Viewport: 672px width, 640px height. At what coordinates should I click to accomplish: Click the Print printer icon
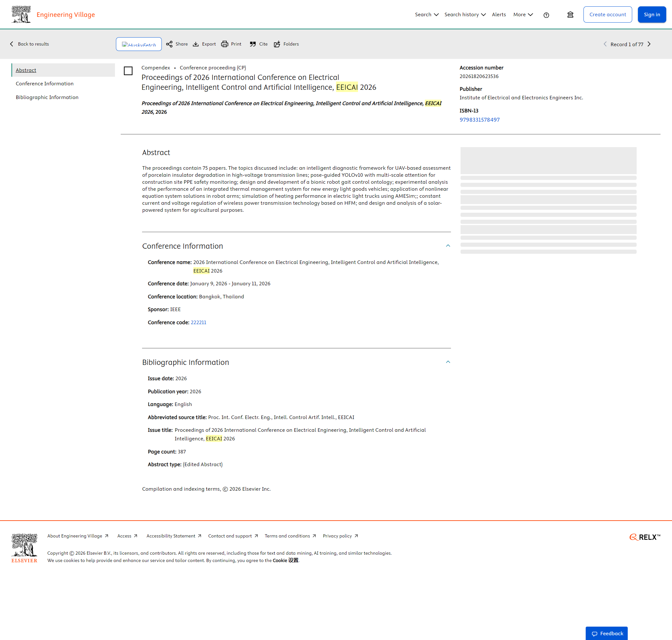(x=225, y=44)
